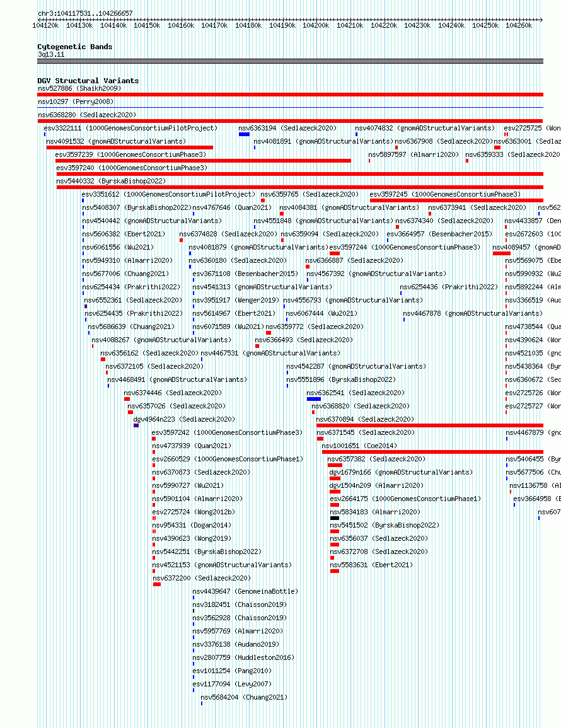Image resolution: width=561 pixels, height=728 pixels.
Task: Open nsv5408307 (ByrskaBishop2022) label
Action: coord(137,207)
